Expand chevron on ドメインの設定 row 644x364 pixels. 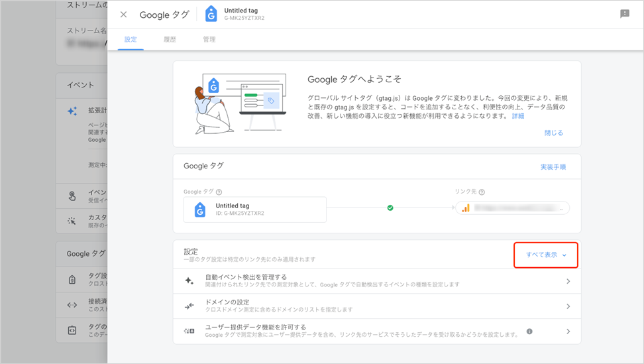pos(568,306)
